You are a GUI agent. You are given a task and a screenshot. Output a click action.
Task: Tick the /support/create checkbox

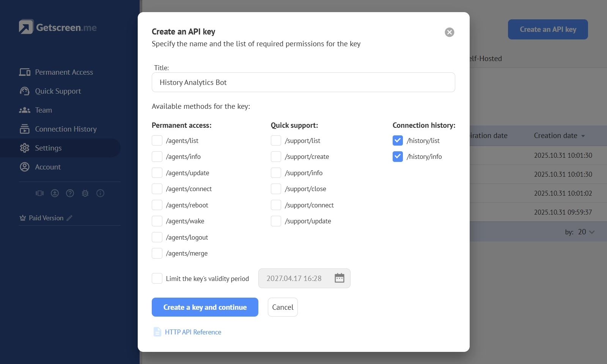276,157
